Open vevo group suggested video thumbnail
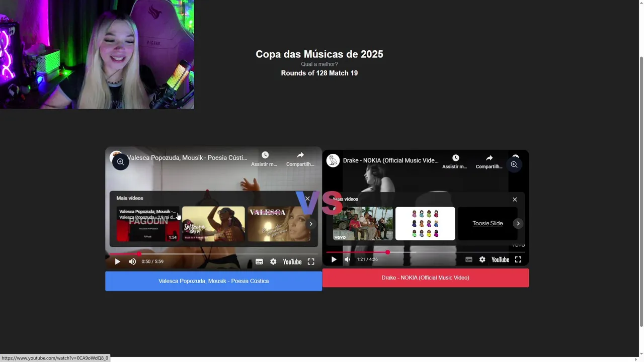Screen dimensions: 644x362 click(363, 224)
